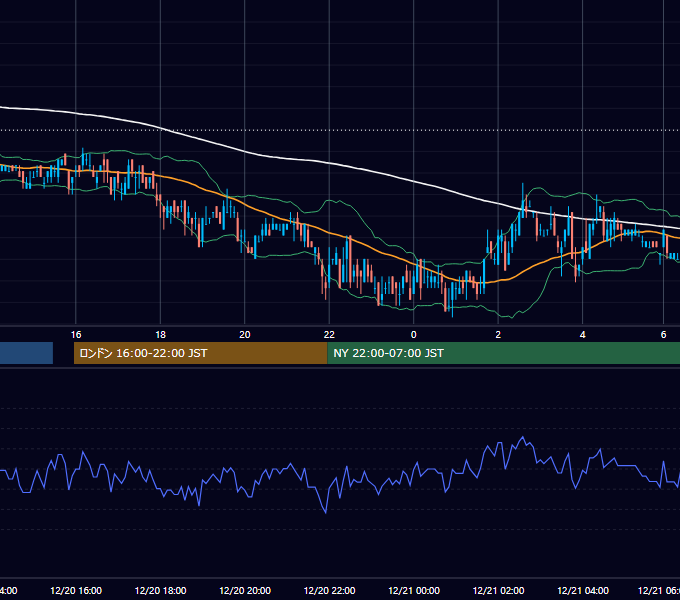Click hour label 16 under price chart
Viewport: 680px width, 600px height.
pyautogui.click(x=76, y=335)
